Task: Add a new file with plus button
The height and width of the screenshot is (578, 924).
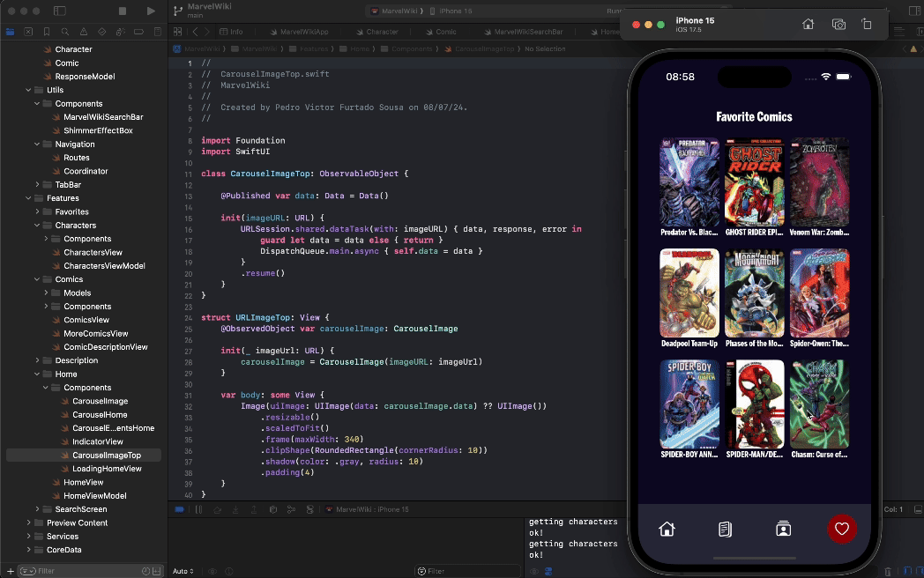Action: (10, 571)
